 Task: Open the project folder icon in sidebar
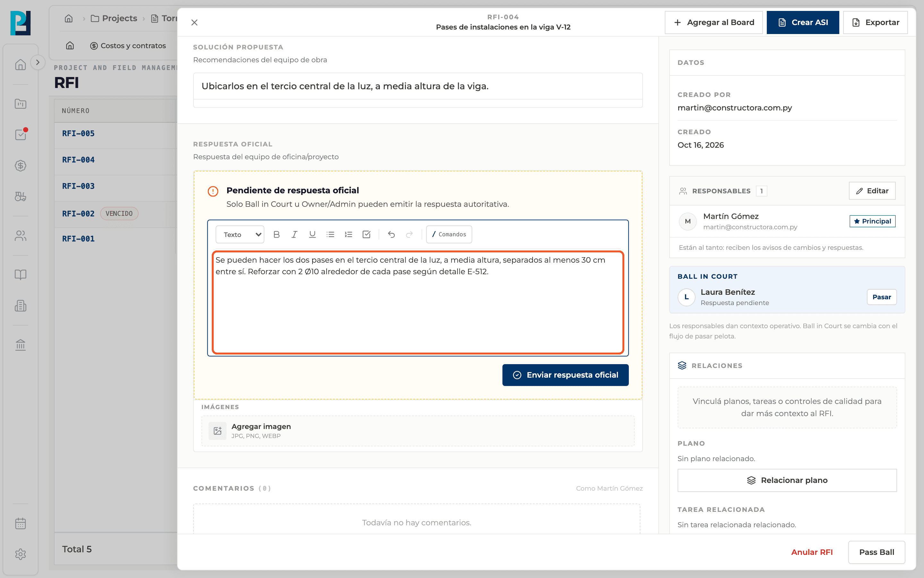point(21,104)
